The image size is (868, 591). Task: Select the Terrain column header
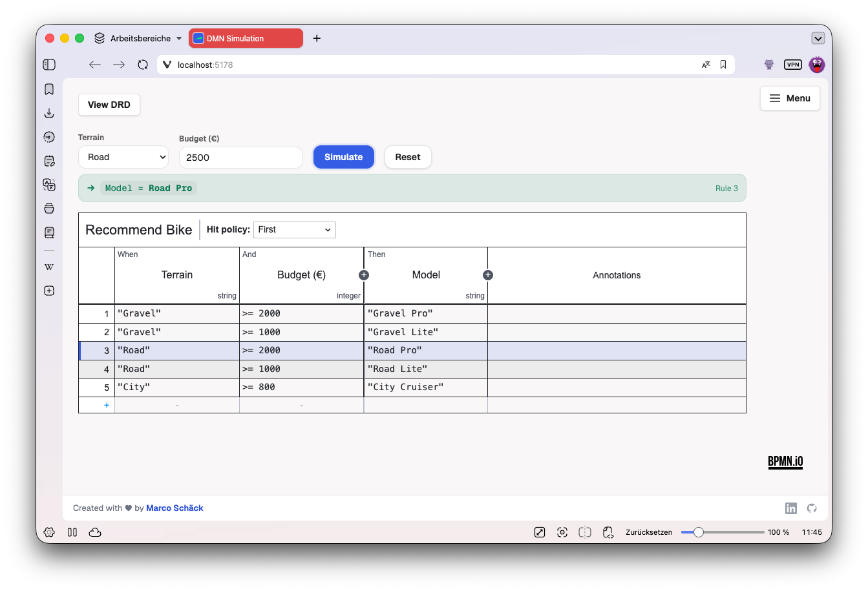pos(177,275)
